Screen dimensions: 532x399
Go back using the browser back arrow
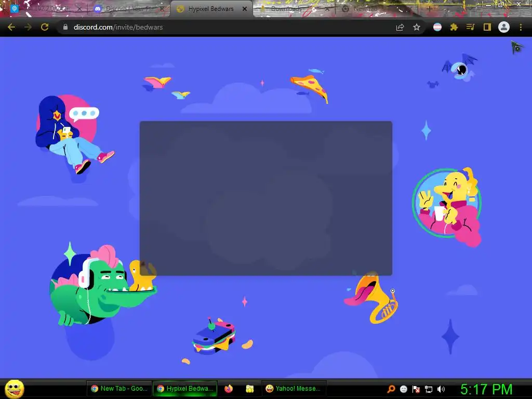tap(11, 27)
